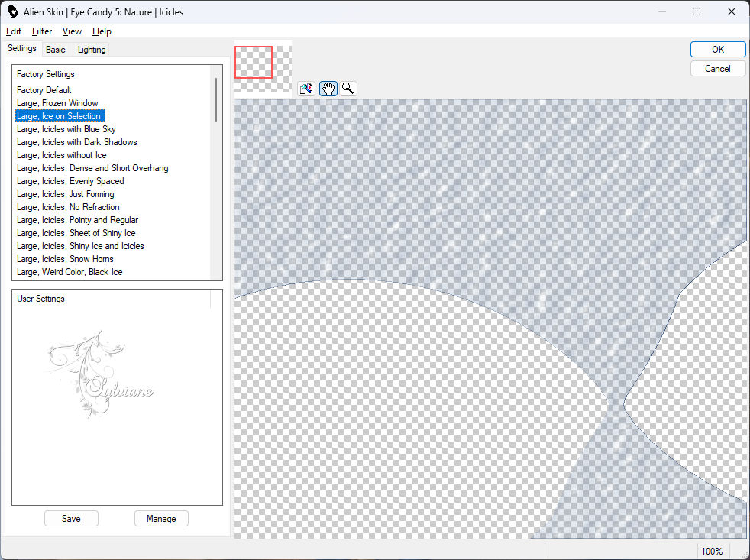The image size is (750, 560).
Task: Switch to the Lighting tab
Action: click(x=92, y=50)
